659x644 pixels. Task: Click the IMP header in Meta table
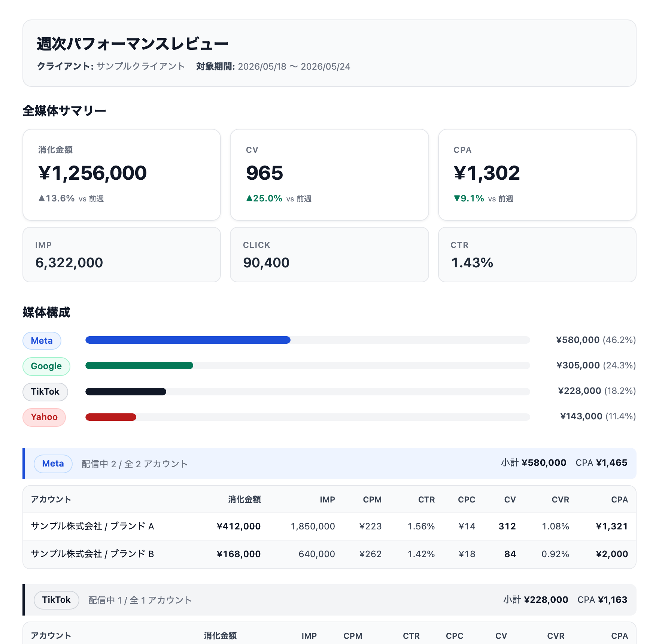click(x=327, y=499)
